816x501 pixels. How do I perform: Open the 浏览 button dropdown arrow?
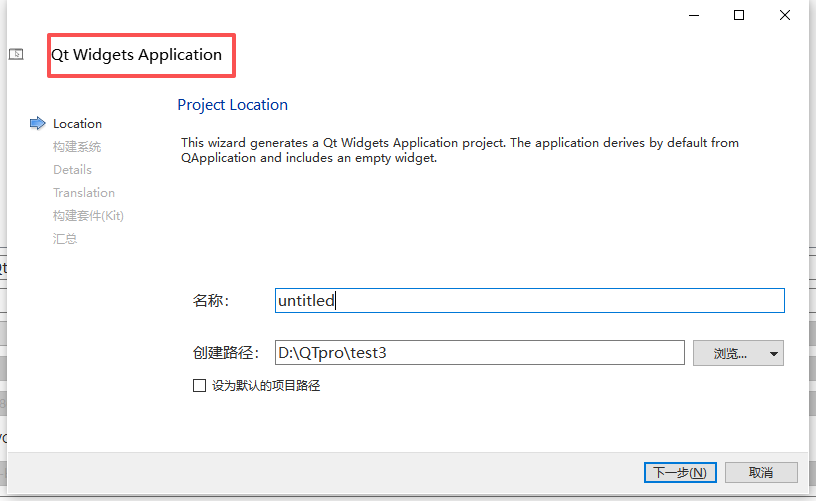click(x=773, y=354)
